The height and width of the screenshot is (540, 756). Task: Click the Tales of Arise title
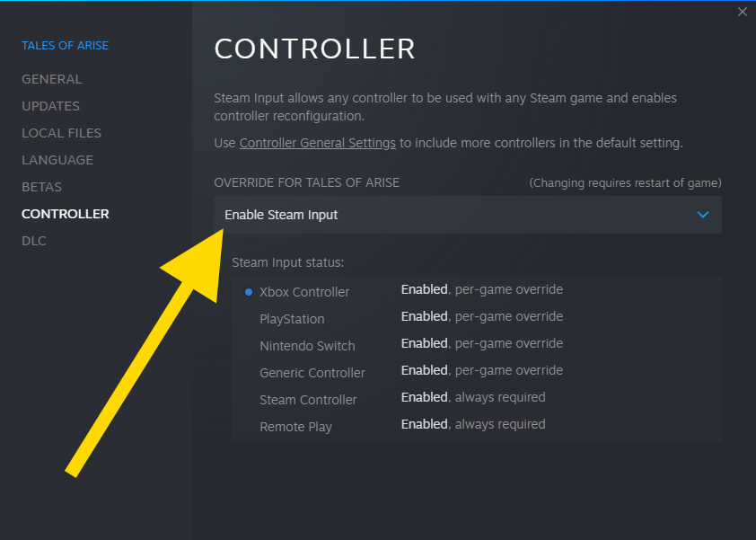pos(65,46)
